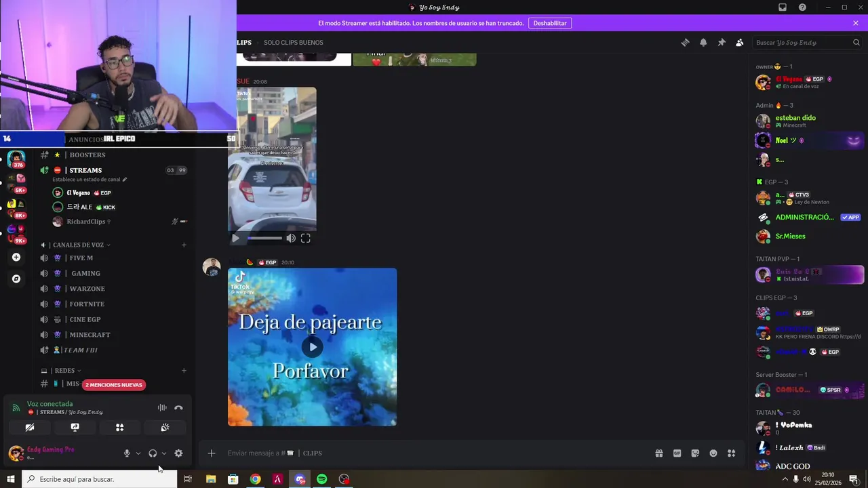This screenshot has height=488, width=868.
Task: Click Deshabilitar streamer mode button
Action: [x=550, y=23]
